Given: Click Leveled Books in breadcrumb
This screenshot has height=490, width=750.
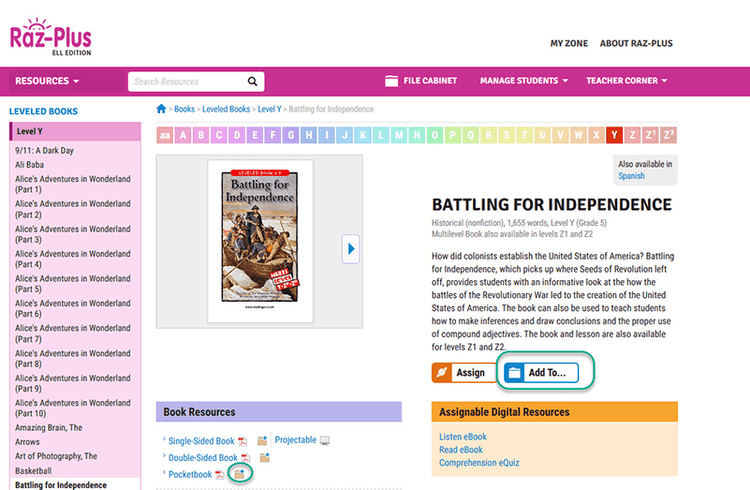Looking at the screenshot, I should pos(226,109).
